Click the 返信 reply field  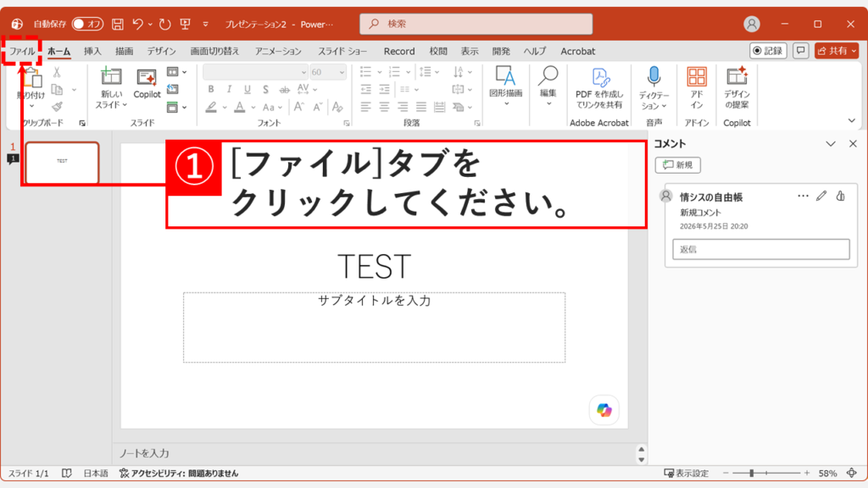pyautogui.click(x=760, y=249)
